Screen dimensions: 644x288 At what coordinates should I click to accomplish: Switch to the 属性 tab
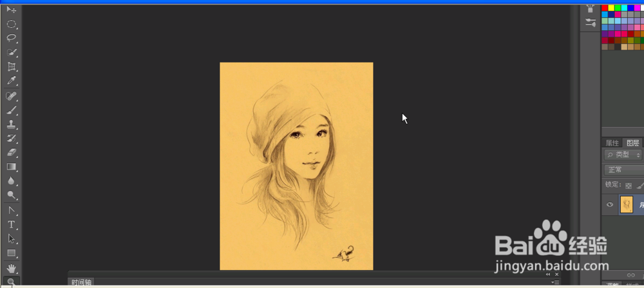[x=612, y=143]
